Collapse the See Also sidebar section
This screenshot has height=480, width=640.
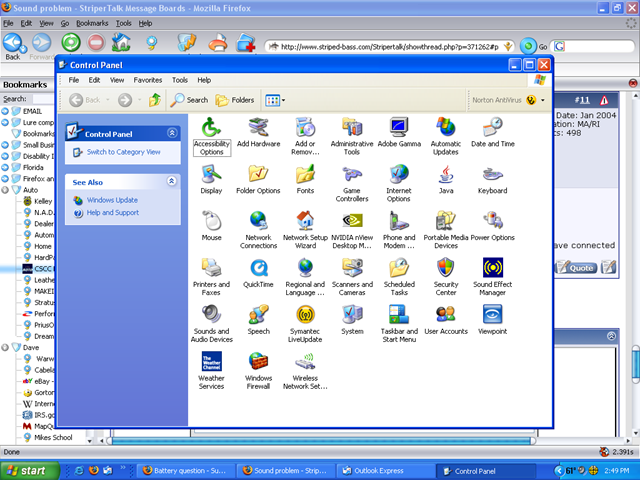(172, 182)
